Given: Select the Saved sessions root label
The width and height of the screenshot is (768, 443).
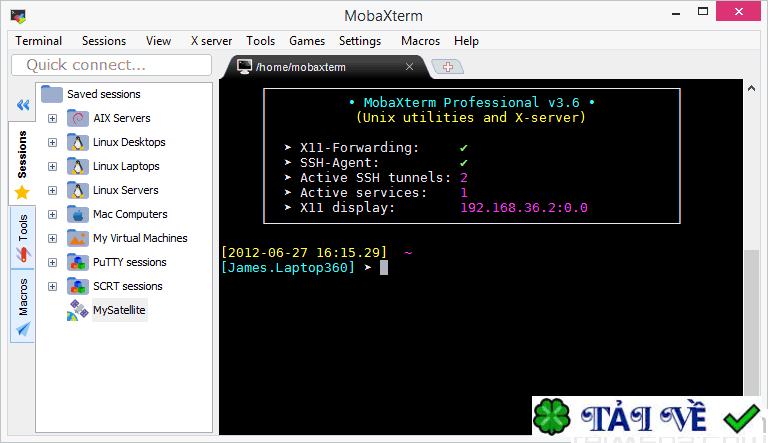Looking at the screenshot, I should click(x=104, y=94).
